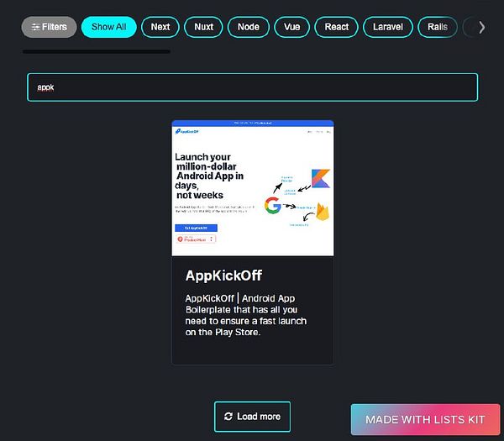
Task: Open the Filters panel
Action: click(49, 27)
